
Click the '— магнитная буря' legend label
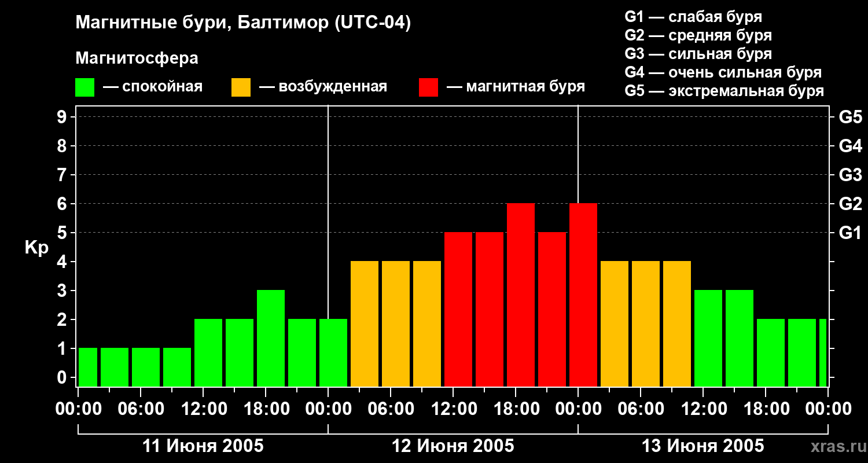click(x=516, y=87)
